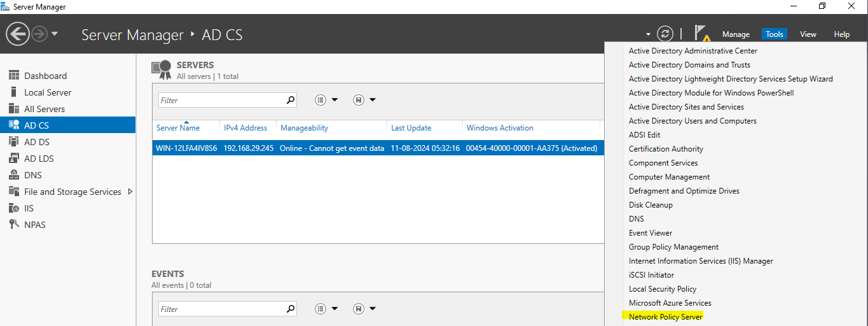The height and width of the screenshot is (326, 868).
Task: Open the Manage menu
Action: coord(736,34)
